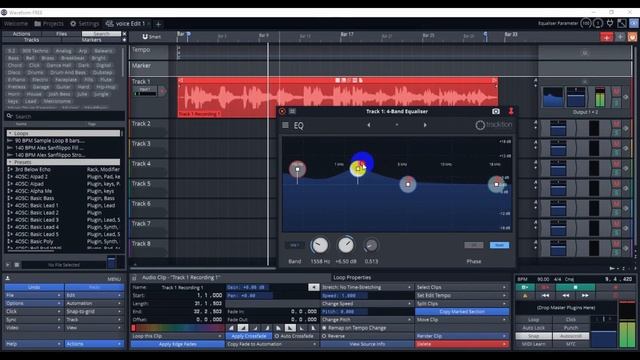Click Apply Edge Fades button
The width and height of the screenshot is (640, 360).
click(177, 344)
